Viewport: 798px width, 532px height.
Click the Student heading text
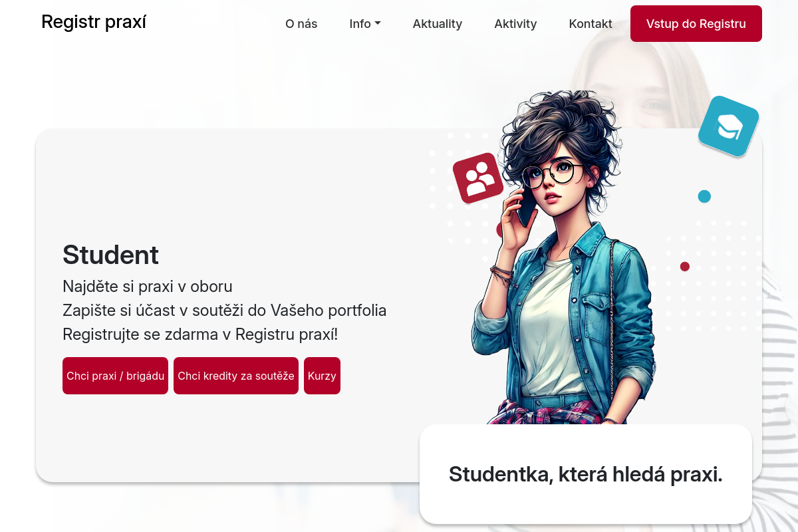click(x=110, y=255)
